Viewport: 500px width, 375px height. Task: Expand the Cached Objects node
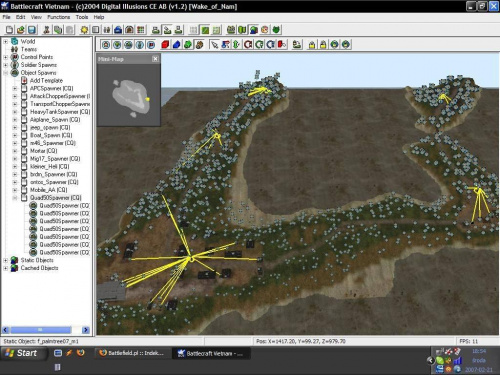click(6, 268)
